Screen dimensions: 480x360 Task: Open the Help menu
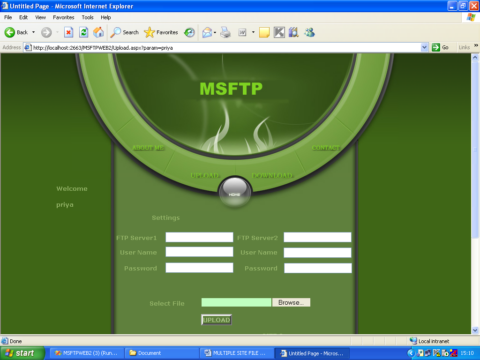click(106, 17)
